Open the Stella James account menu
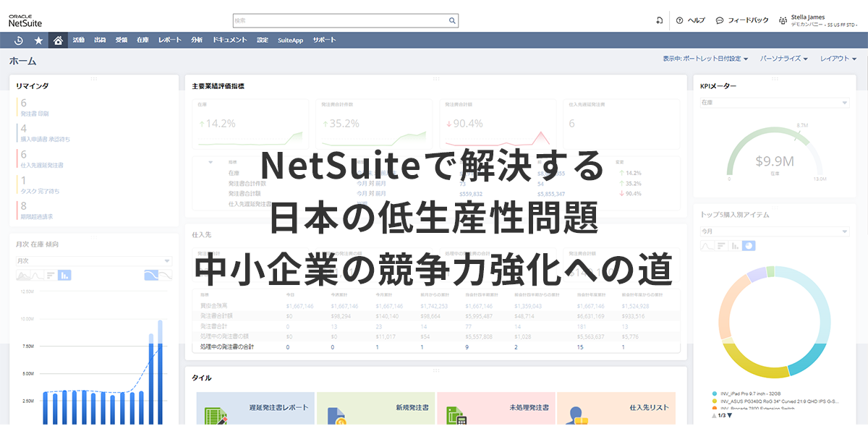 824,21
